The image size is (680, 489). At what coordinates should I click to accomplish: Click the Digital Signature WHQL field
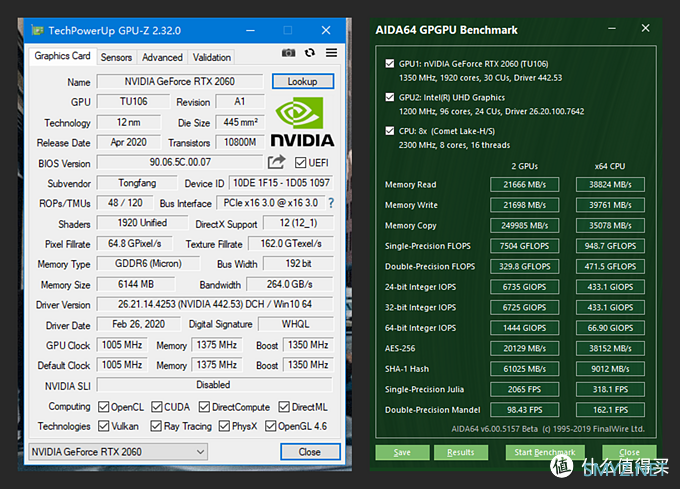pyautogui.click(x=296, y=324)
